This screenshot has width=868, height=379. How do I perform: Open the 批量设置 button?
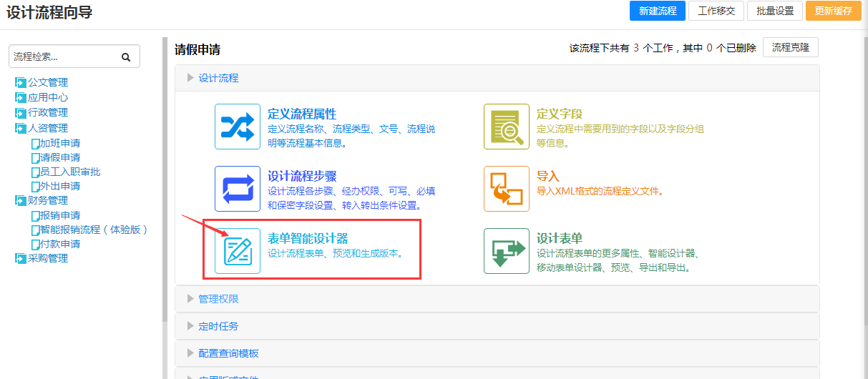775,11
